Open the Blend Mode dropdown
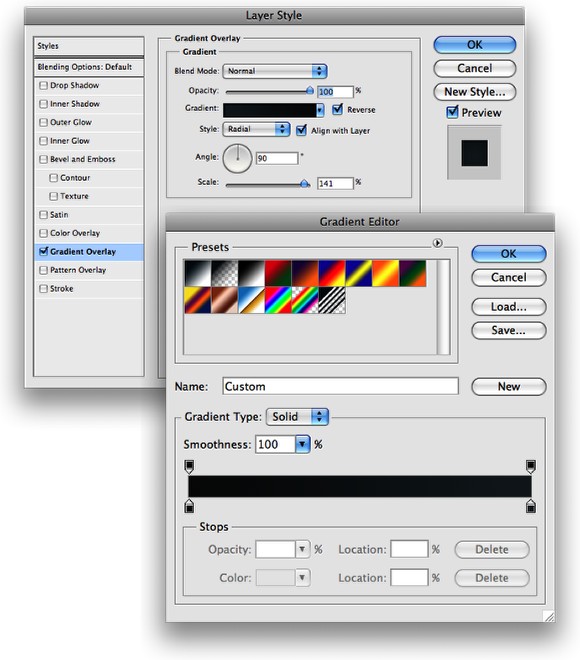 click(x=275, y=71)
